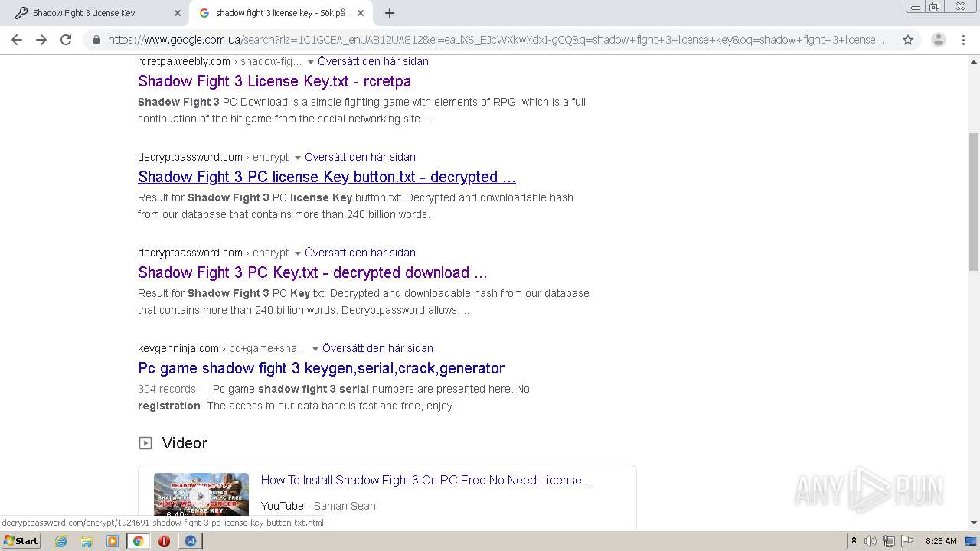Click scrollbar up arrow
The width and height of the screenshot is (980, 551).
click(974, 61)
